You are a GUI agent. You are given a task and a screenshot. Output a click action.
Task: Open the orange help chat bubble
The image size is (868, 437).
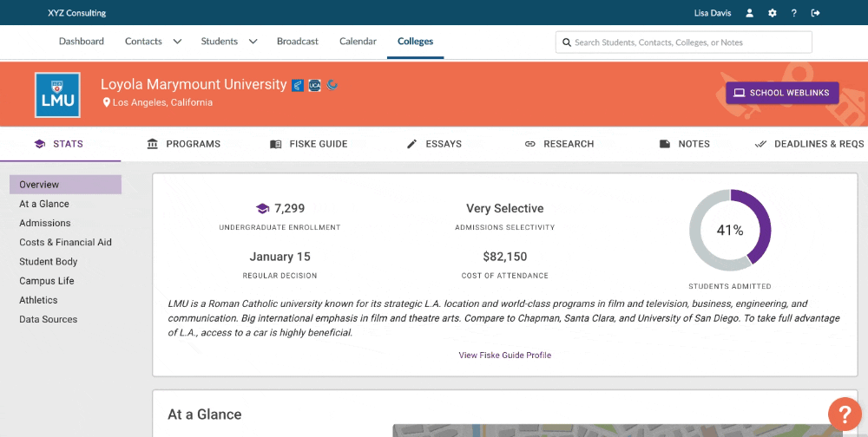[845, 414]
